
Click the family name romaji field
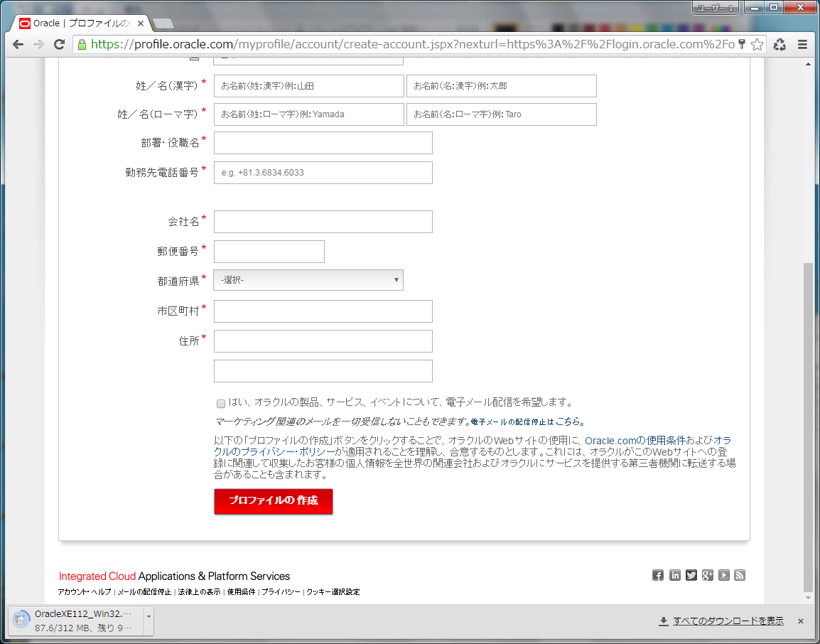coord(309,114)
